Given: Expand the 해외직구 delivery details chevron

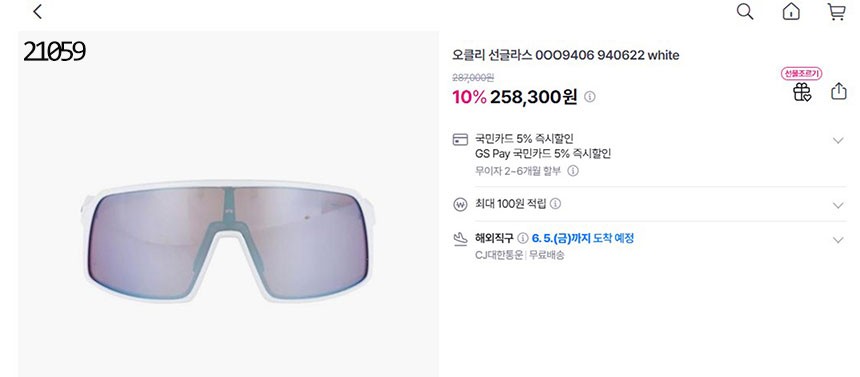Looking at the screenshot, I should (838, 240).
